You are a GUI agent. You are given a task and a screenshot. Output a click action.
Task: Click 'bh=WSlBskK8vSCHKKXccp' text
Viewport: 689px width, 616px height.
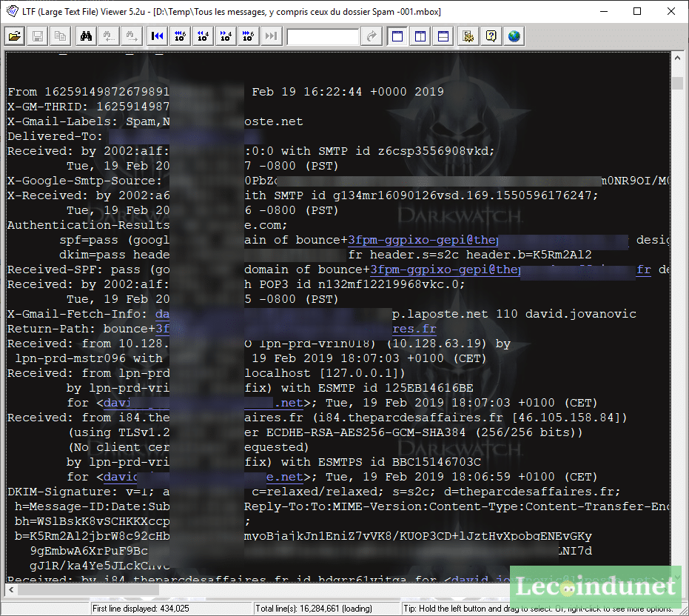click(93, 521)
